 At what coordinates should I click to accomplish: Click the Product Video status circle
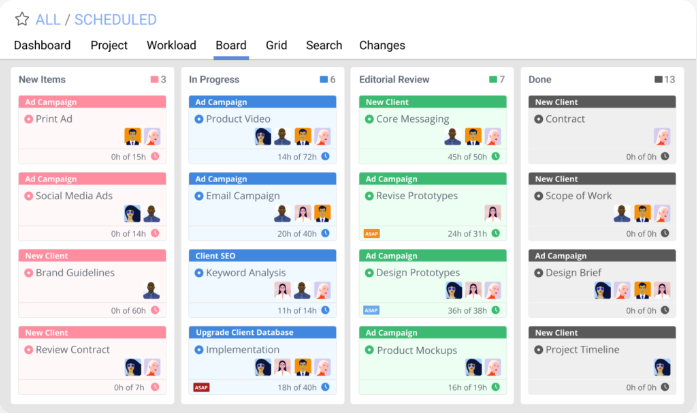(199, 119)
